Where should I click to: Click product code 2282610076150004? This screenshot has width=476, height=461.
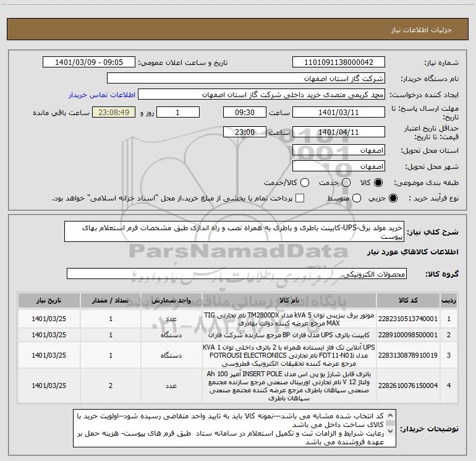point(408,386)
